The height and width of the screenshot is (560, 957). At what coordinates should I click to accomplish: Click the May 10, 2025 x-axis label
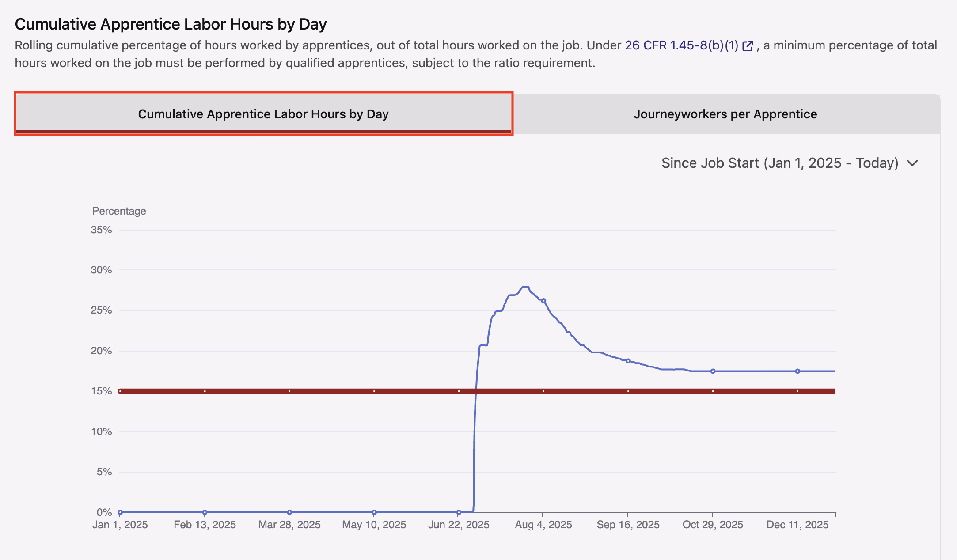[374, 525]
